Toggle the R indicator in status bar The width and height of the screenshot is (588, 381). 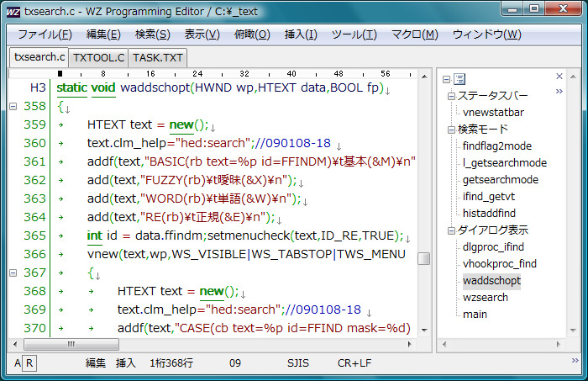click(29, 362)
